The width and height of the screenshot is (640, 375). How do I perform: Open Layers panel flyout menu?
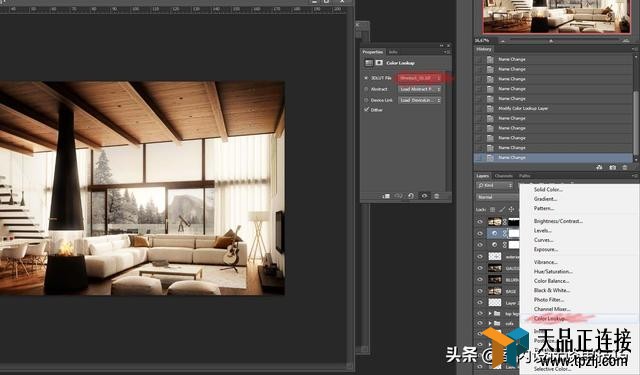click(x=634, y=176)
